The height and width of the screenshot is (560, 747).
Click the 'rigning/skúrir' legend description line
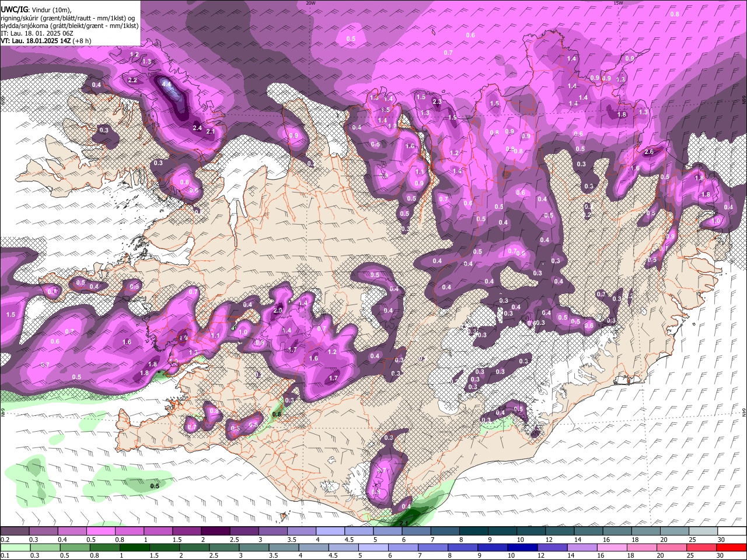(68, 18)
